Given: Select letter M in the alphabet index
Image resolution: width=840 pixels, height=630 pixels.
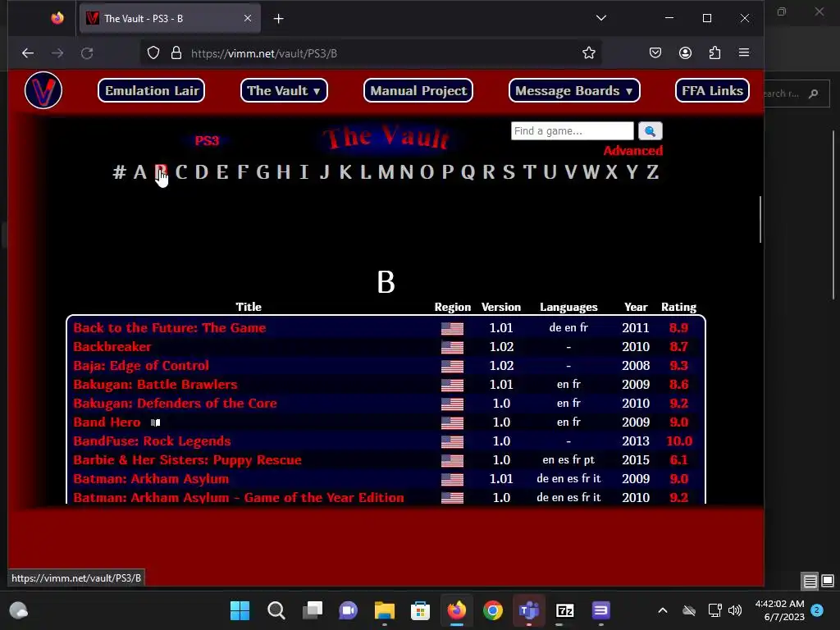Looking at the screenshot, I should [386, 172].
